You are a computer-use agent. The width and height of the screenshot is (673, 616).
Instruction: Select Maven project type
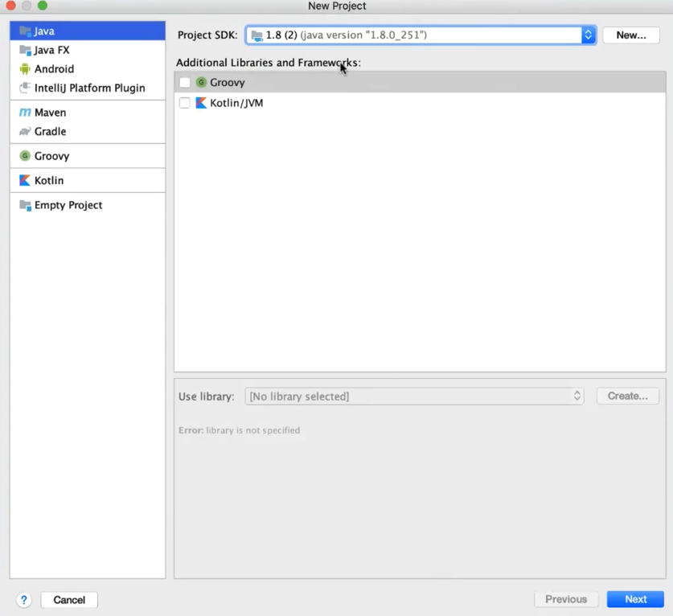coord(88,113)
